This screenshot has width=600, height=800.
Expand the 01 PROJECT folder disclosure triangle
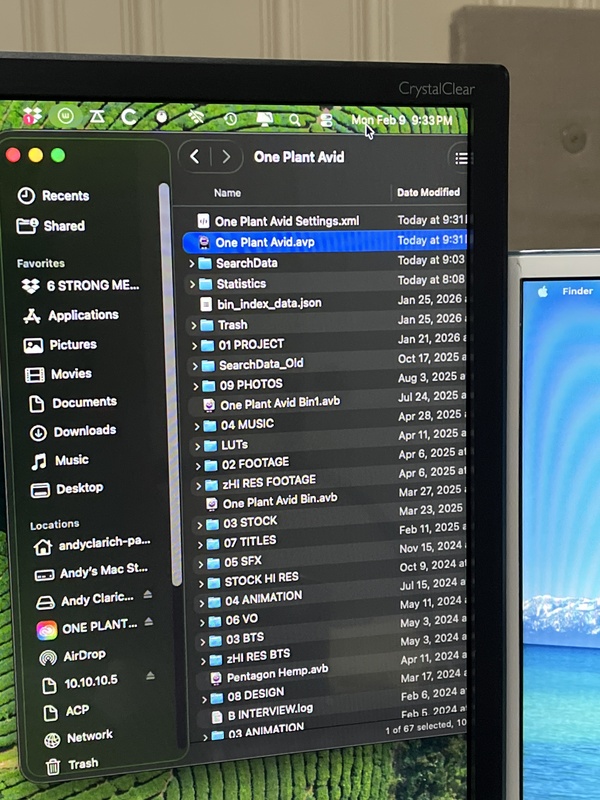point(194,345)
